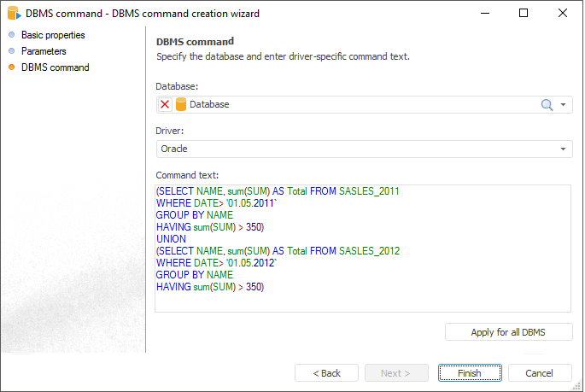The height and width of the screenshot is (392, 585).
Task: Click the Basic properties step bullet
Action: [x=11, y=35]
